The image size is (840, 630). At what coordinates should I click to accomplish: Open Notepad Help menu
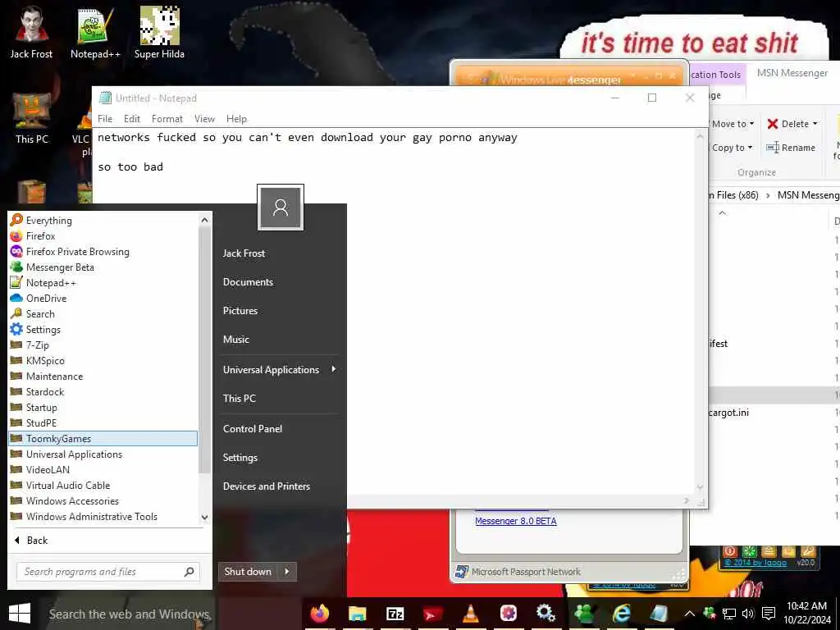pyautogui.click(x=236, y=118)
